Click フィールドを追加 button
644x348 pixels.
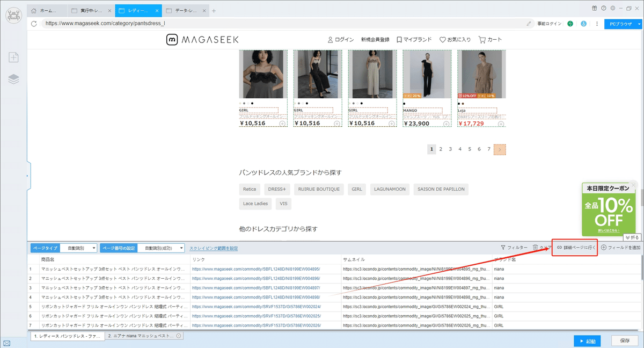(x=620, y=248)
